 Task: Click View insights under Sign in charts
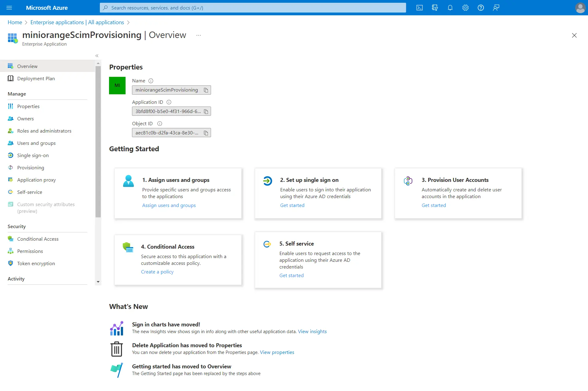pyautogui.click(x=312, y=331)
